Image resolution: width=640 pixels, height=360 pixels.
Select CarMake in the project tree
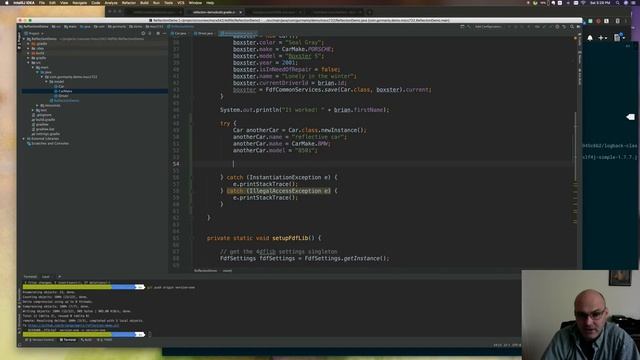[x=63, y=91]
